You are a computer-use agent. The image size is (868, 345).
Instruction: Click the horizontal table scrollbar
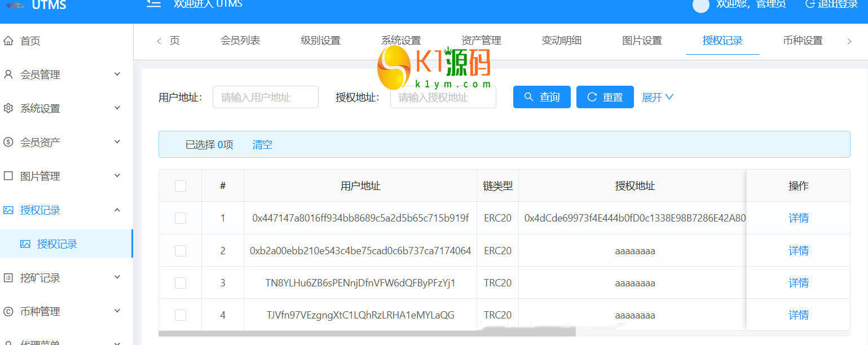[367, 333]
